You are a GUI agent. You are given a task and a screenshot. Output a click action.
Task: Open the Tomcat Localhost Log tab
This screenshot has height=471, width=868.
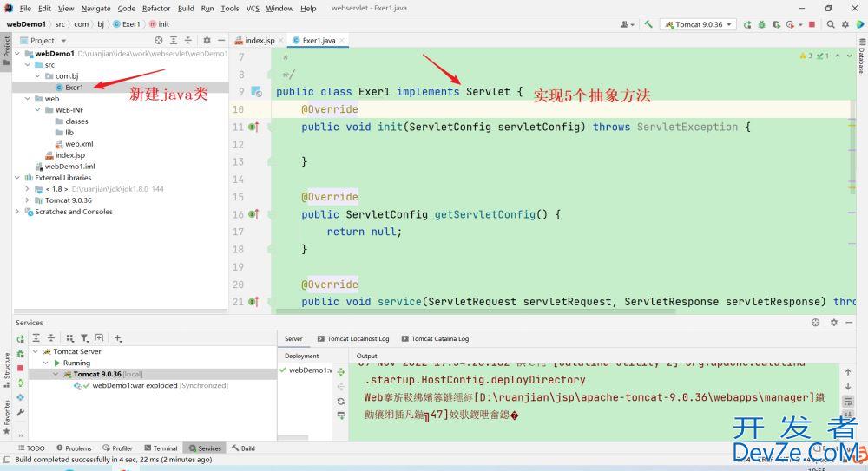(x=353, y=339)
